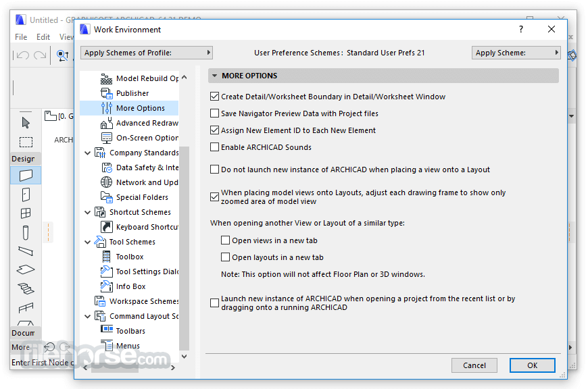588x389 pixels.
Task: Collapse the Tool Schemes tree node
Action: pos(88,242)
